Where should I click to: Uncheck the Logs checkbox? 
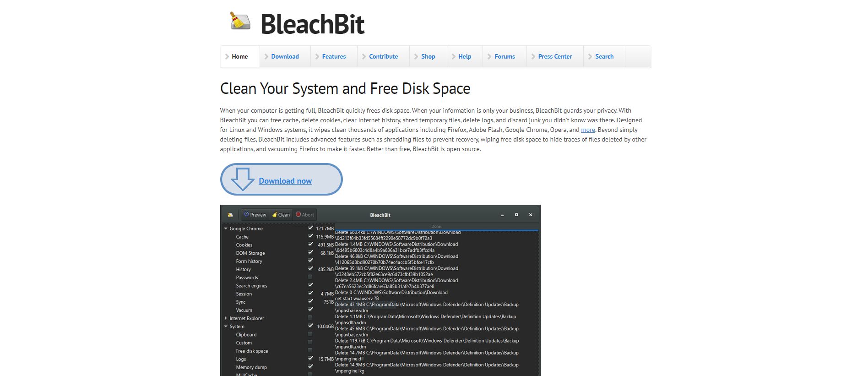(310, 358)
